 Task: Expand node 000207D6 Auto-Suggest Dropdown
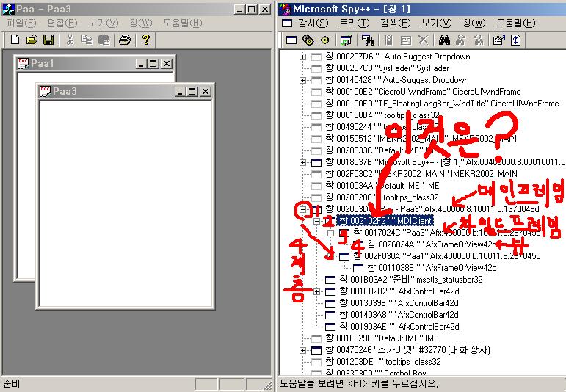point(302,57)
